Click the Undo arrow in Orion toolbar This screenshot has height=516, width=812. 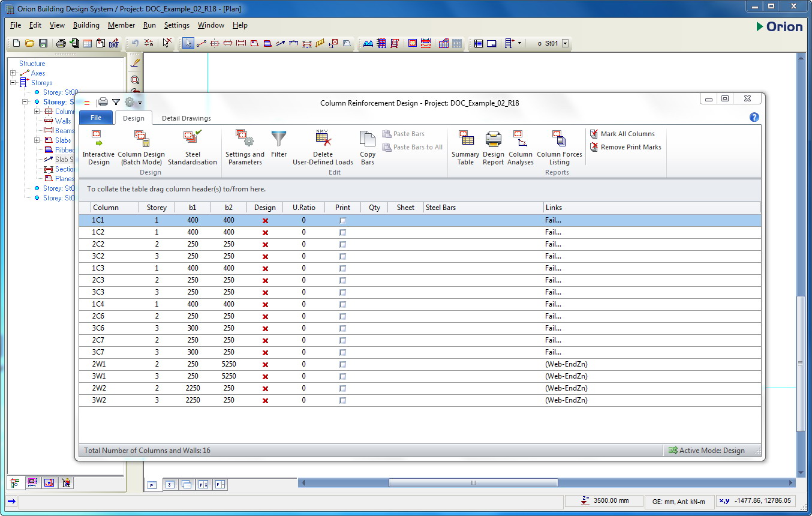point(135,43)
